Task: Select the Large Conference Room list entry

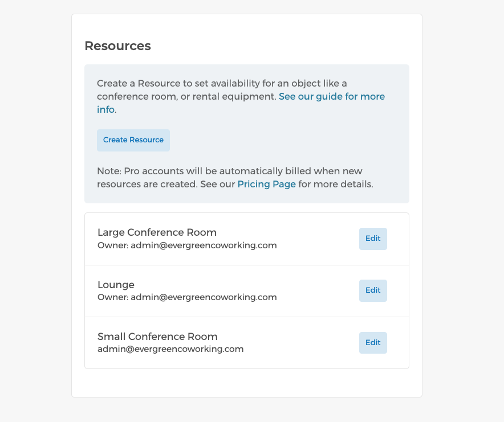Action: [x=228, y=239]
